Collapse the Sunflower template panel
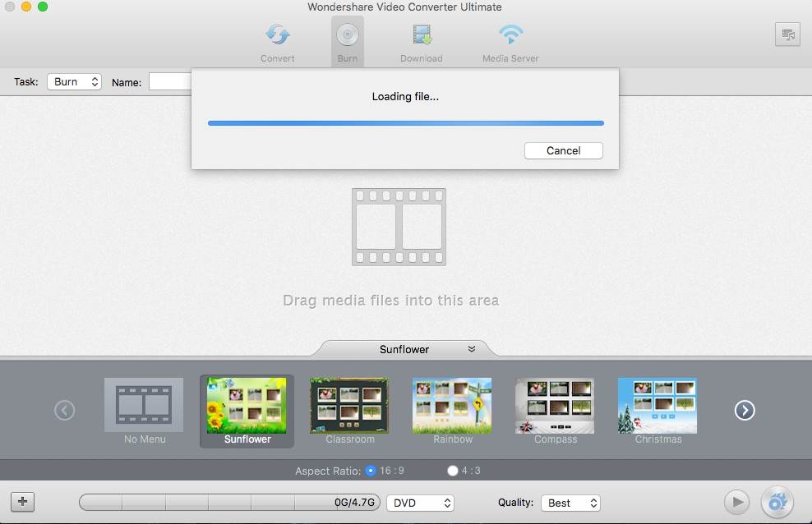Image resolution: width=812 pixels, height=524 pixels. [471, 349]
